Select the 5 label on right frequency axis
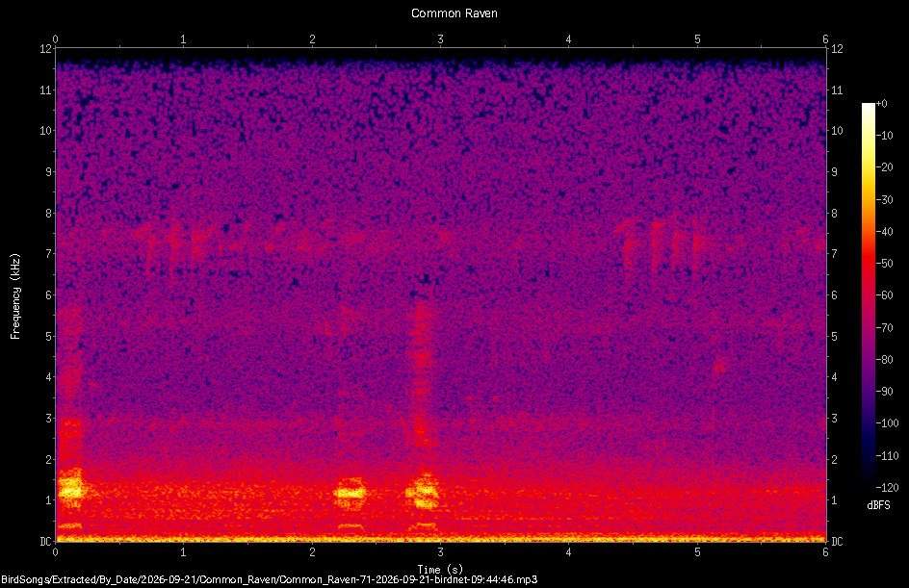Screen dimensions: 909x588 pos(834,337)
